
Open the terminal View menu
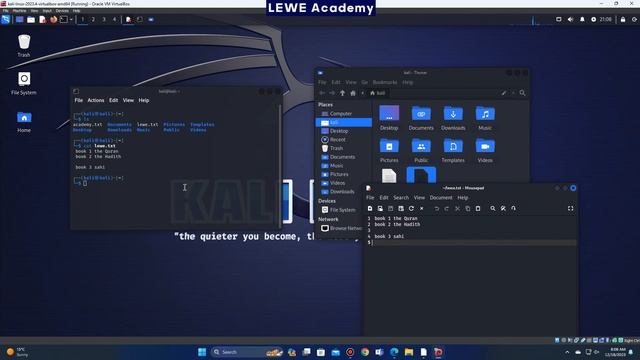coord(128,100)
